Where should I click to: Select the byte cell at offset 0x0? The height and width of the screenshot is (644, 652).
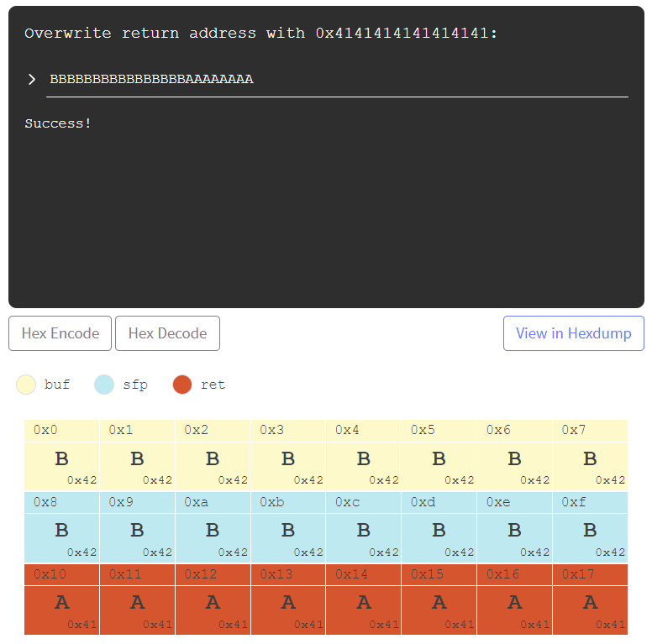61,455
